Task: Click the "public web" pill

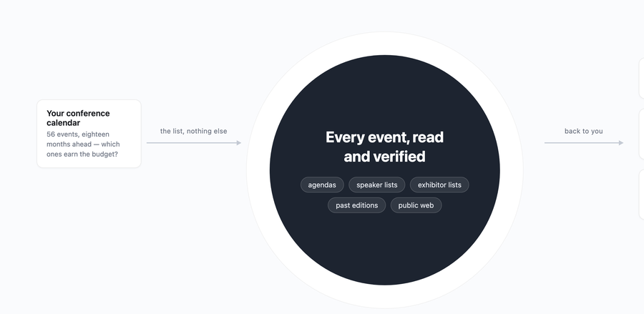Action: 416,205
